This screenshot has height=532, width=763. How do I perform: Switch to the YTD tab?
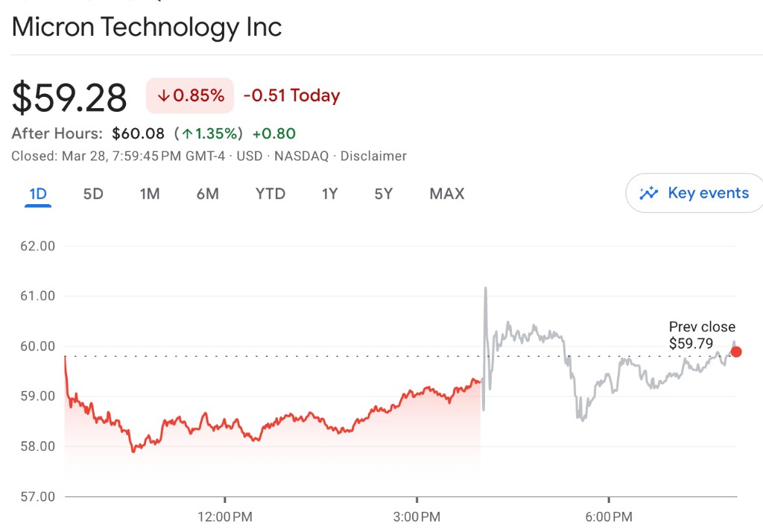[270, 194]
